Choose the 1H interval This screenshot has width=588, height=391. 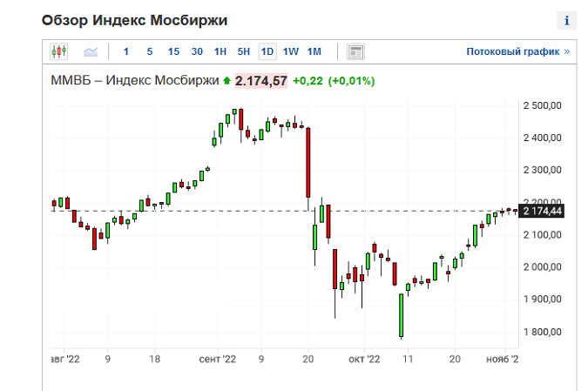click(x=220, y=51)
